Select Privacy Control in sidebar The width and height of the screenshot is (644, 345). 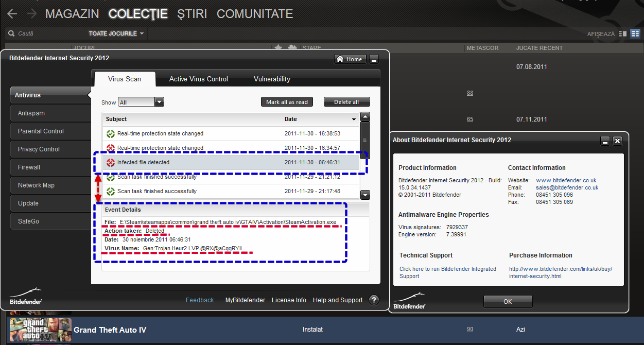tap(50, 149)
